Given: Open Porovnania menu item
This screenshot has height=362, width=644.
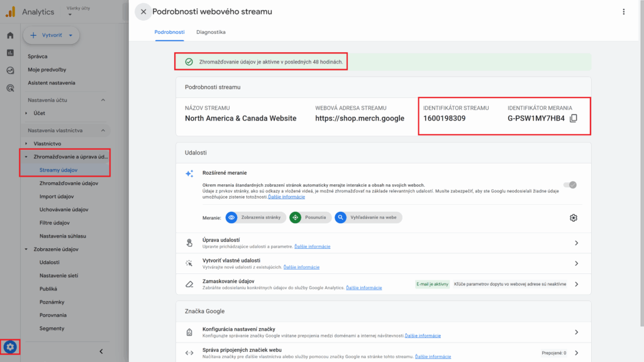Looking at the screenshot, I should (x=53, y=315).
